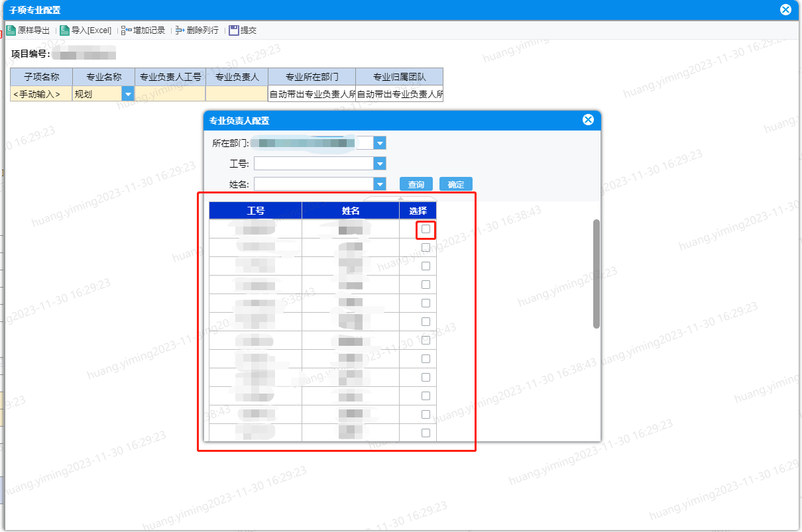The width and height of the screenshot is (802, 532).
Task: Click the 删除列行 toolbar label
Action: [x=203, y=30]
